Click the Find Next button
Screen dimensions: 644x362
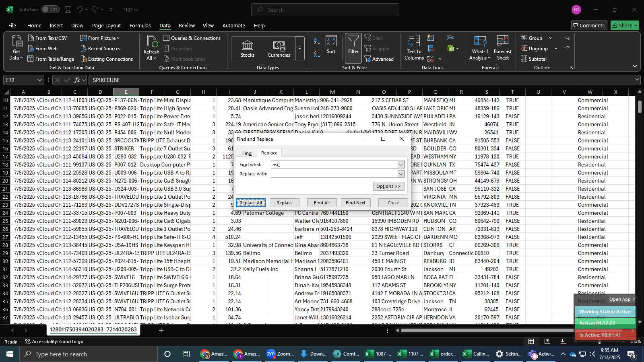[355, 203]
